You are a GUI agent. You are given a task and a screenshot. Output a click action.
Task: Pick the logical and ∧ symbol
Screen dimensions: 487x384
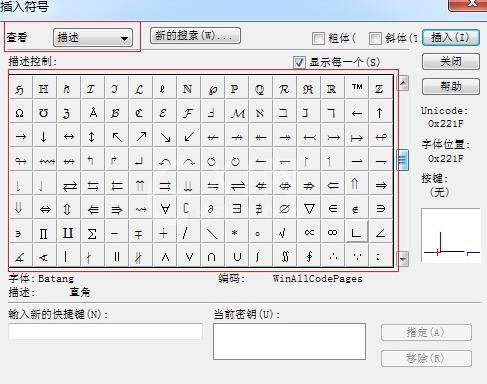tap(165, 256)
